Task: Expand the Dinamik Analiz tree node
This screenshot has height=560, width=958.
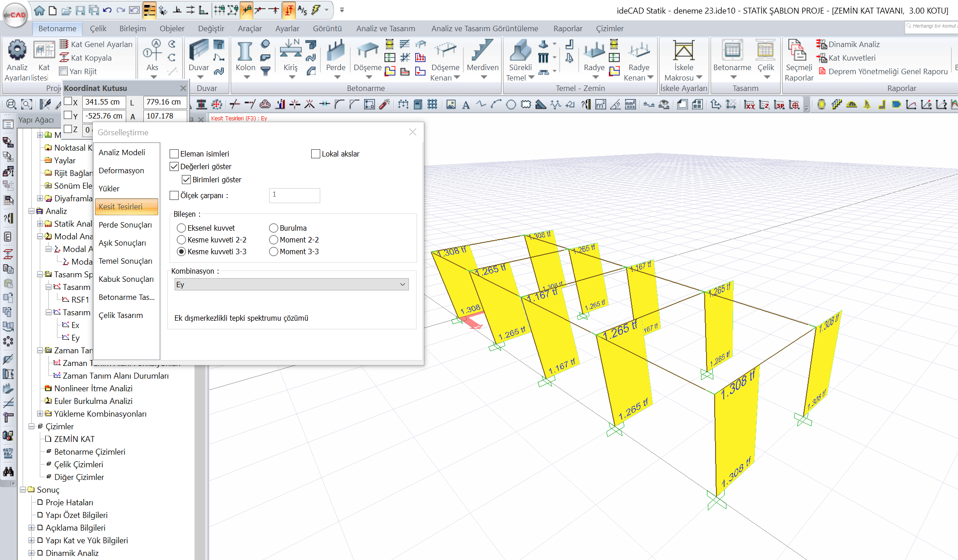Action: pos(32,553)
